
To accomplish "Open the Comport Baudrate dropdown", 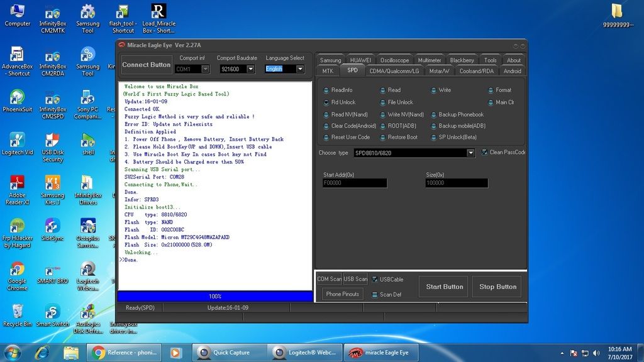I will [250, 69].
